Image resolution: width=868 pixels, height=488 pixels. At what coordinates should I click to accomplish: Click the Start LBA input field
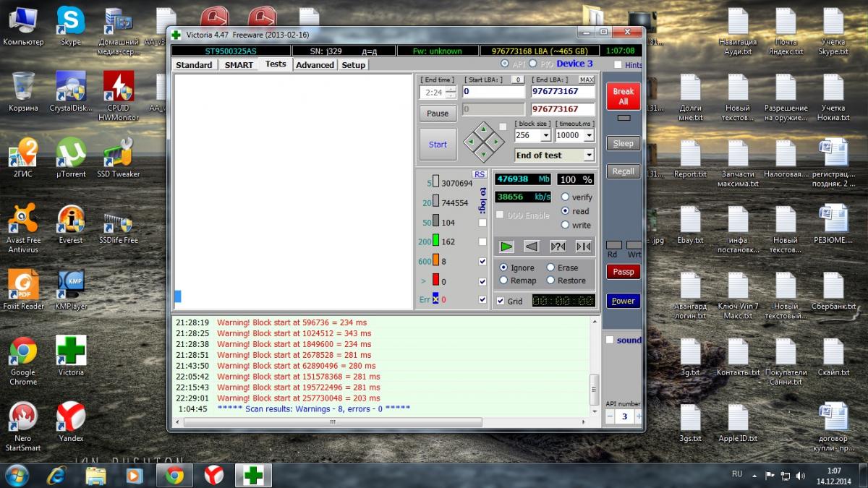click(x=494, y=92)
